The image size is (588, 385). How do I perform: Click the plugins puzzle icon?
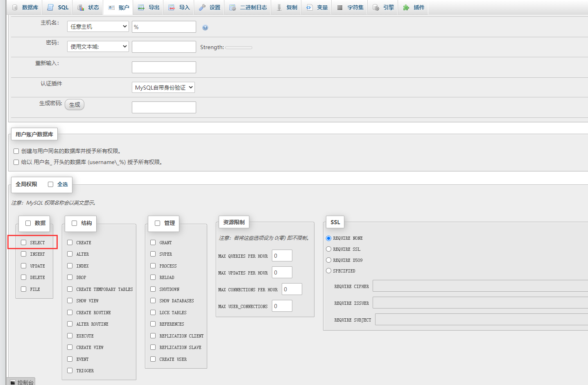(x=406, y=7)
